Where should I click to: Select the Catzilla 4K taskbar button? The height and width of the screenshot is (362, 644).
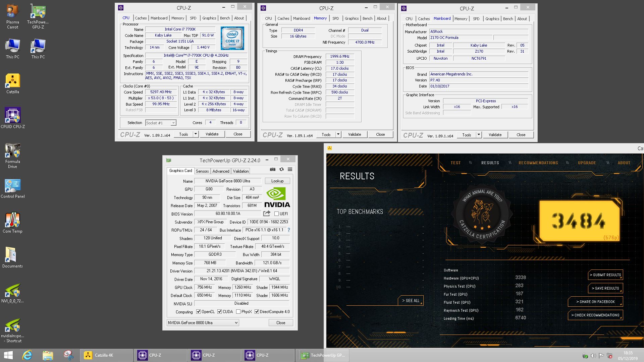[x=106, y=355]
